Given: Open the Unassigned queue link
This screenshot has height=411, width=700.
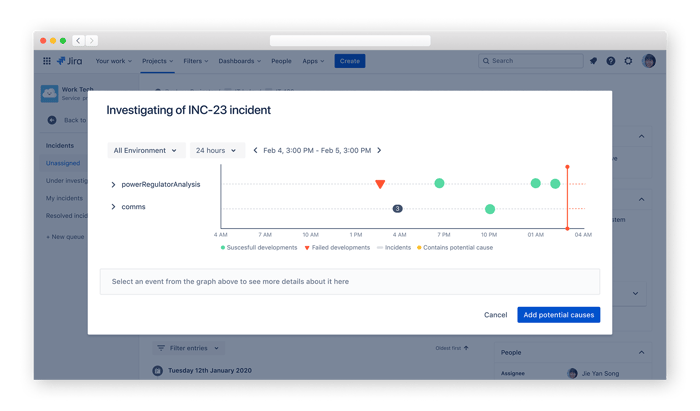Looking at the screenshot, I should tap(63, 163).
